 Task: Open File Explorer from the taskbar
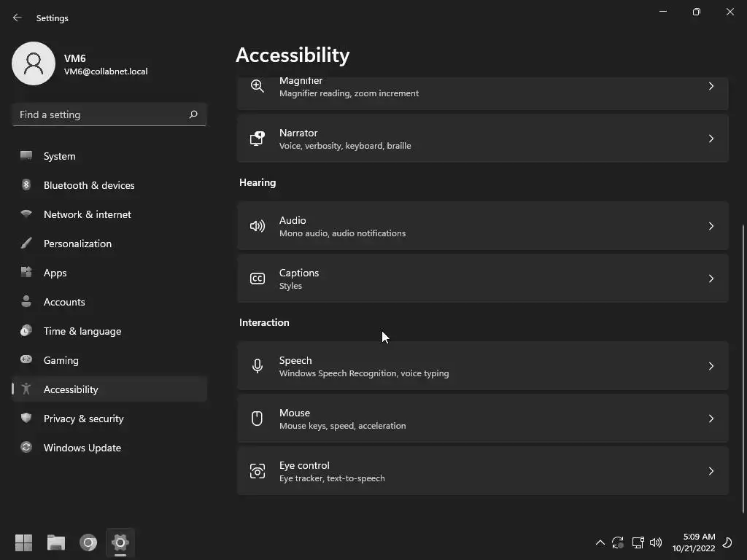(56, 542)
